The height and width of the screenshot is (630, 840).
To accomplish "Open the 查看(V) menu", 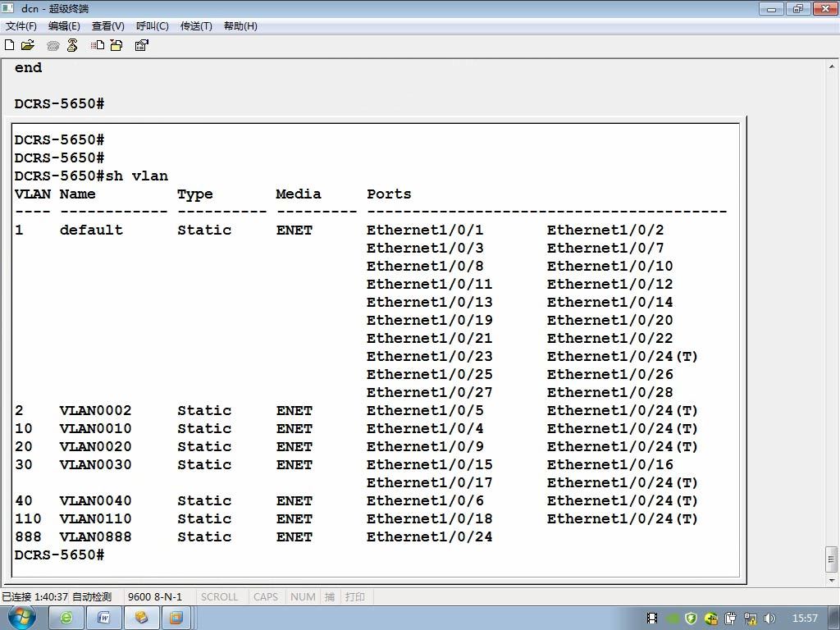I will pyautogui.click(x=107, y=25).
